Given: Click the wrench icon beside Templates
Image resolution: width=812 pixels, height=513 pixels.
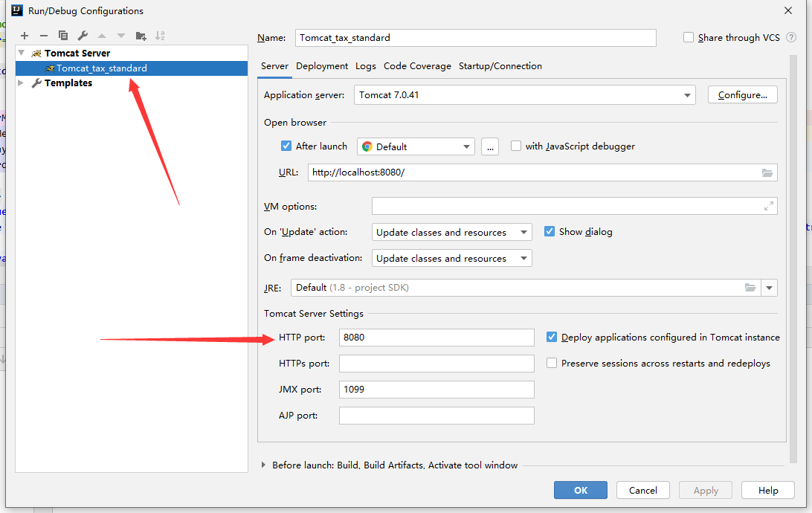Looking at the screenshot, I should point(36,83).
